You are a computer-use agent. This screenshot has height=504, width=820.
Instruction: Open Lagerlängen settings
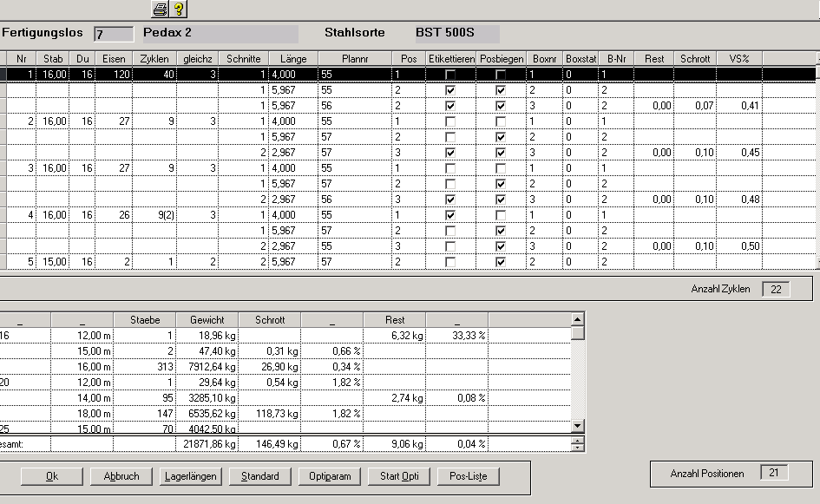[x=191, y=476]
